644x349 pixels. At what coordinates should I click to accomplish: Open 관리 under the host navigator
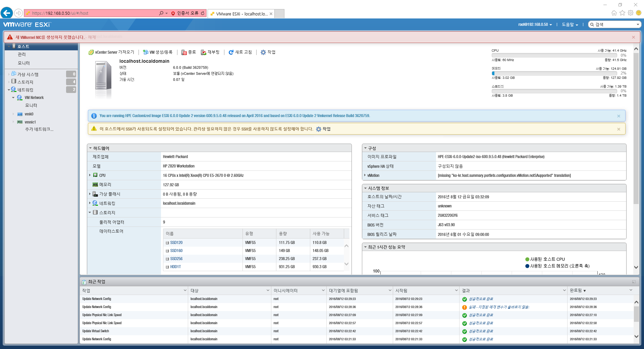tap(22, 54)
